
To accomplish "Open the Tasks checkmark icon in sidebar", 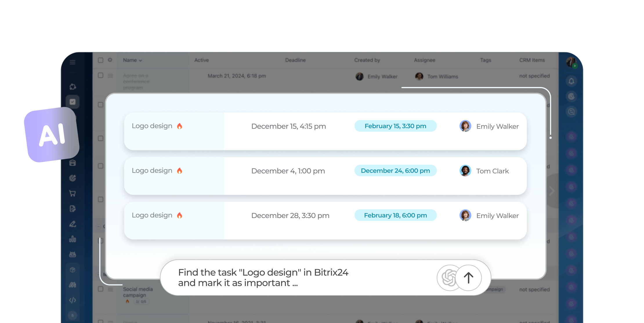I will coord(73,102).
